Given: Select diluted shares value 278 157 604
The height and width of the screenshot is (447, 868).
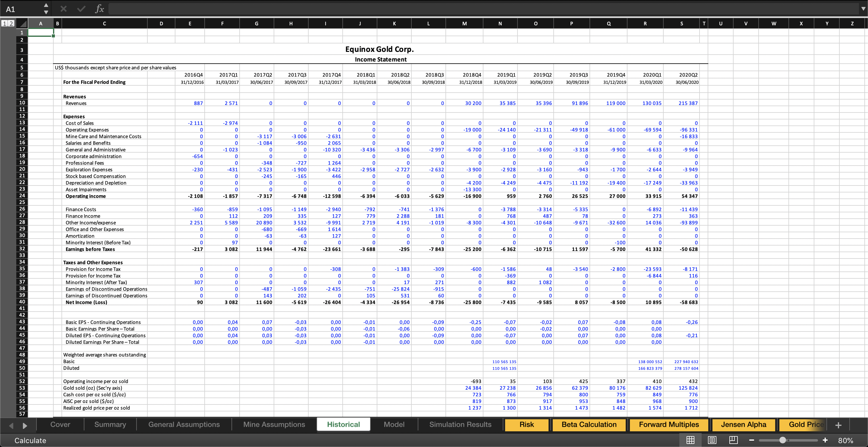Looking at the screenshot, I should [x=686, y=369].
